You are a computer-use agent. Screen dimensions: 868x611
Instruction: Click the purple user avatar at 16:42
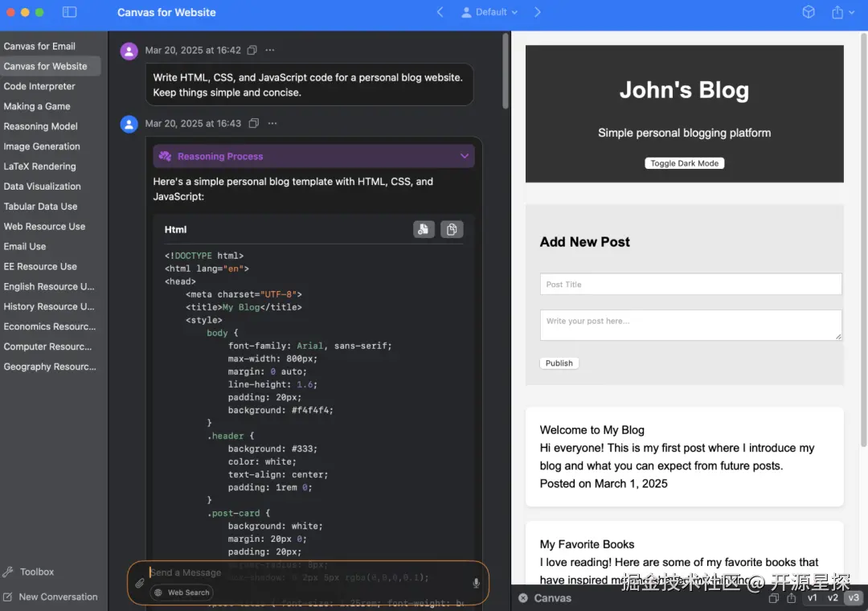coord(129,51)
